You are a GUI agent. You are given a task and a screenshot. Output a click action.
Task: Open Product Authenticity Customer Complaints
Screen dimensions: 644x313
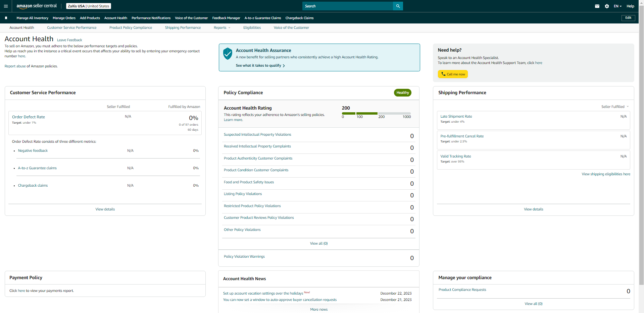pyautogui.click(x=258, y=158)
